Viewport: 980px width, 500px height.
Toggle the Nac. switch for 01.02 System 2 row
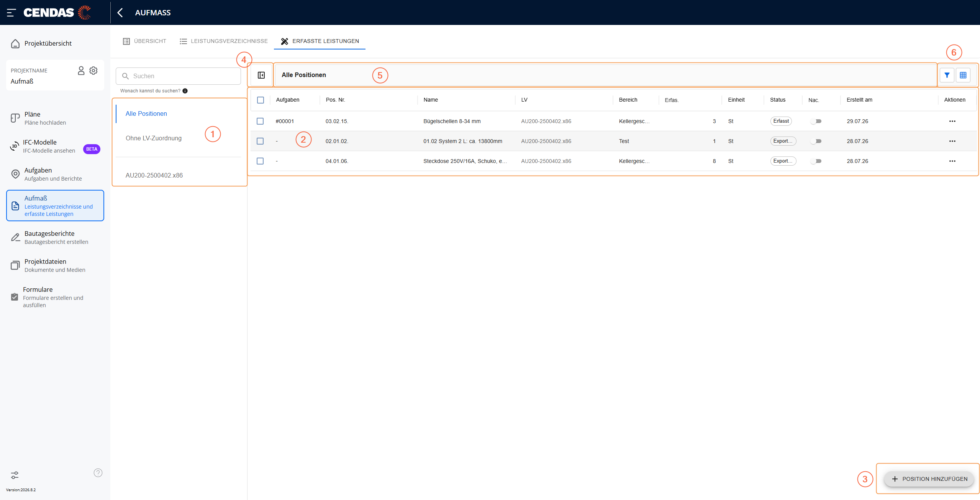point(816,141)
